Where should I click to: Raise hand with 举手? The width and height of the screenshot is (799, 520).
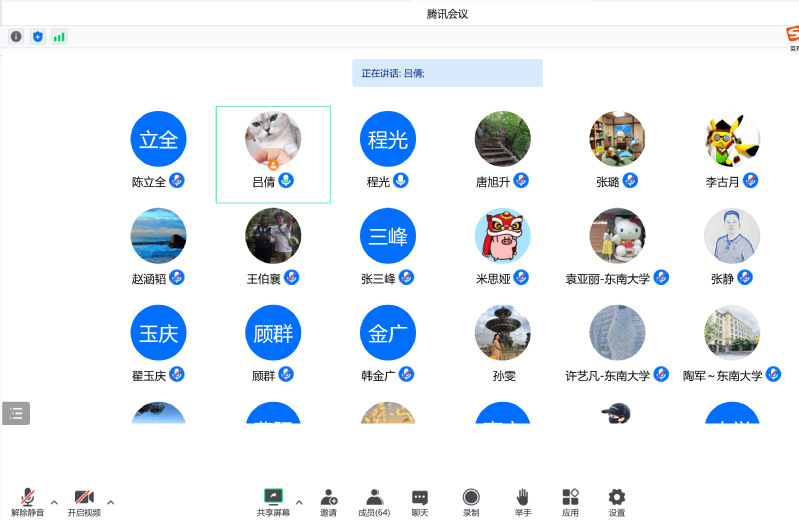(523, 502)
